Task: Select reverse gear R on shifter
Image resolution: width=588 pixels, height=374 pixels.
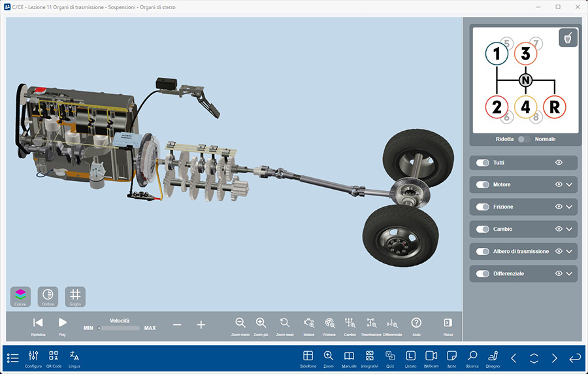Action: click(554, 107)
